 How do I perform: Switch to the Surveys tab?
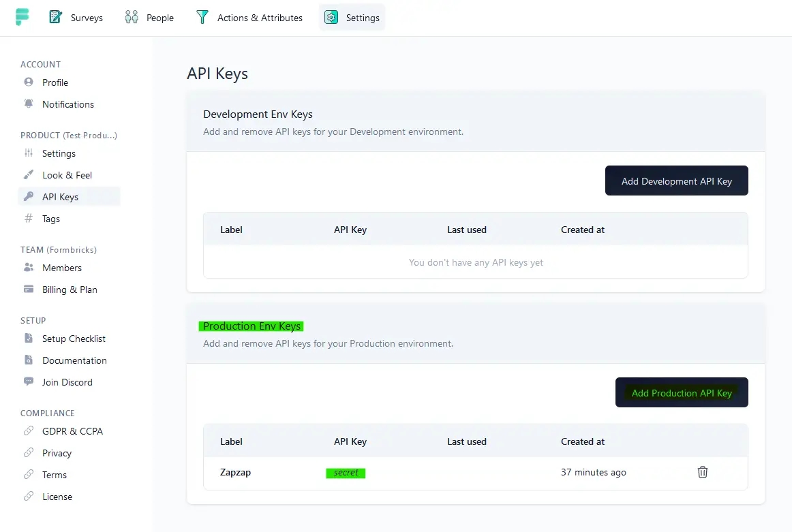(76, 18)
